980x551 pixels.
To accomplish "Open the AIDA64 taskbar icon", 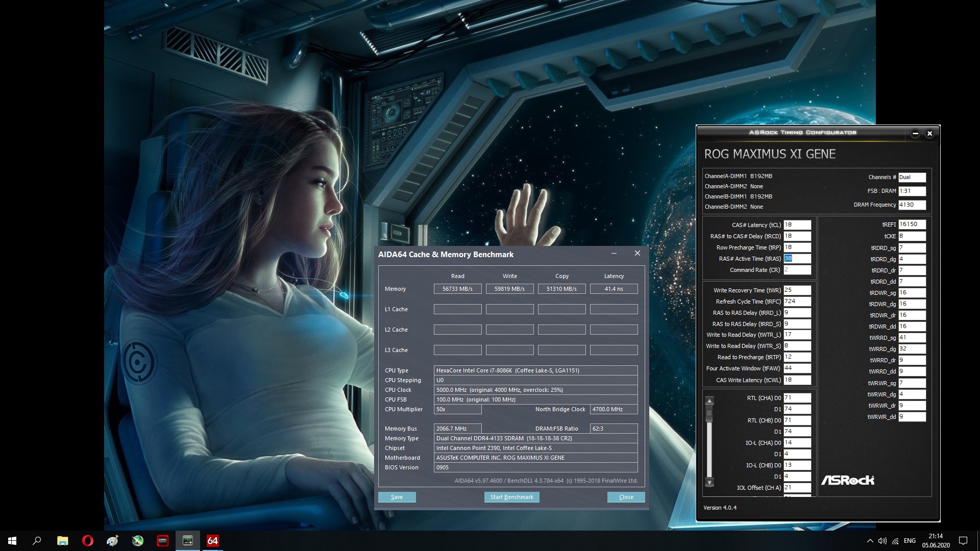I will pyautogui.click(x=213, y=541).
